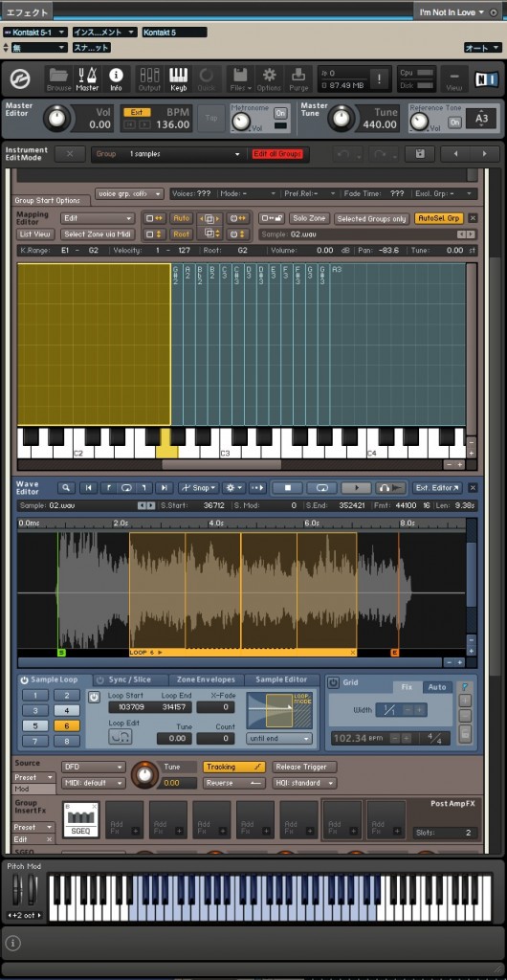
Task: Toggle loop playback button in Wave Editor
Action: click(322, 487)
